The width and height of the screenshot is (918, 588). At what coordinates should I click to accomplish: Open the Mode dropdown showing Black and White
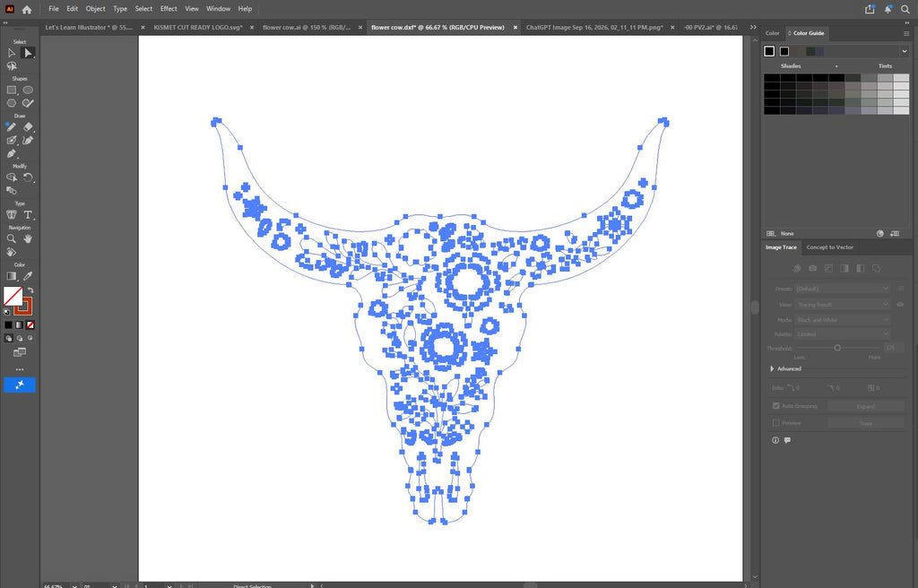coord(843,320)
